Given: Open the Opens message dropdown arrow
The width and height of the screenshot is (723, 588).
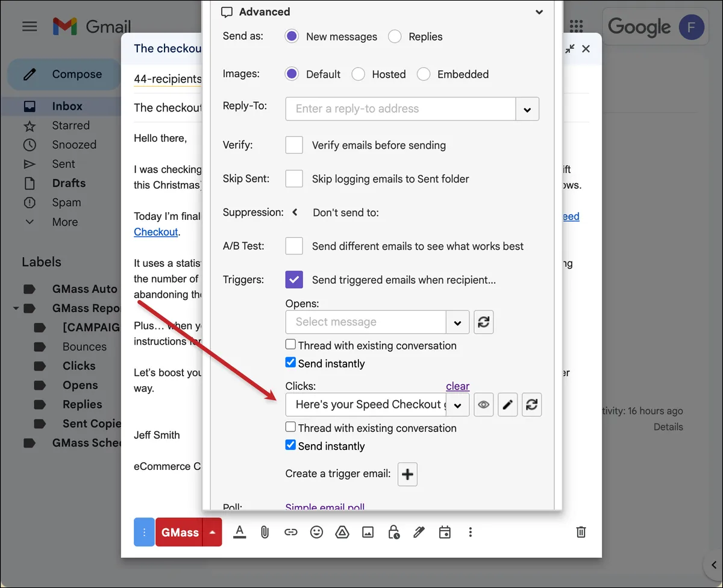Looking at the screenshot, I should pyautogui.click(x=458, y=322).
